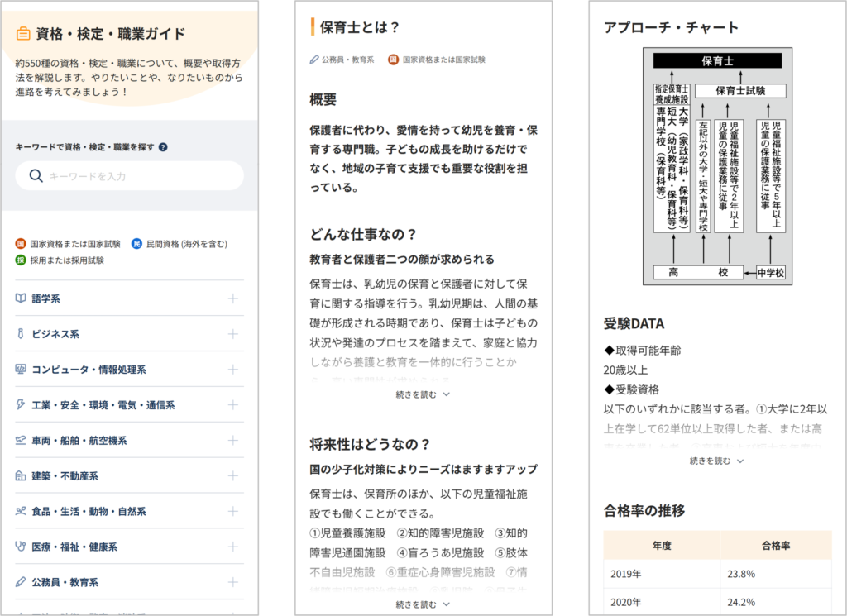The width and height of the screenshot is (847, 616).
Task: Click 続きを読む under どんな仕事なの？
Action: click(x=423, y=394)
